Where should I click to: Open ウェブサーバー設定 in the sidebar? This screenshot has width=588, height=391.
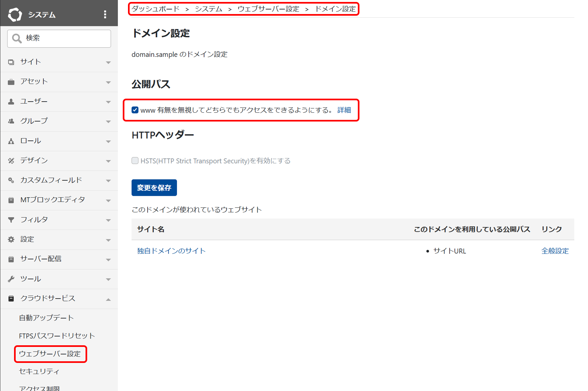(x=50, y=354)
